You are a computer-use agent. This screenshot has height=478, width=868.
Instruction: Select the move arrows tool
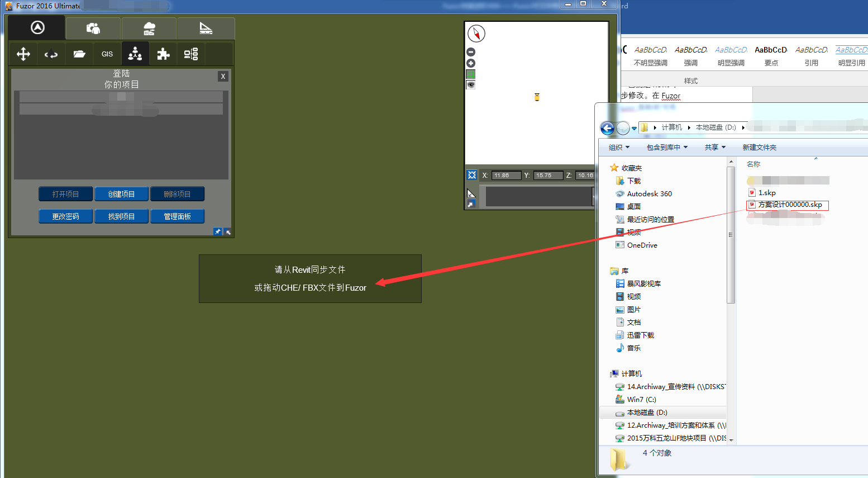pos(23,54)
